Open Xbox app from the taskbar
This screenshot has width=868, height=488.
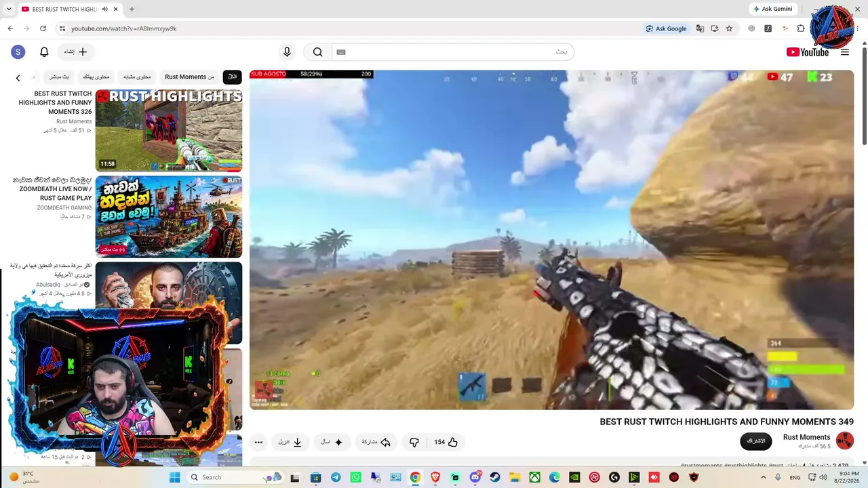(535, 477)
